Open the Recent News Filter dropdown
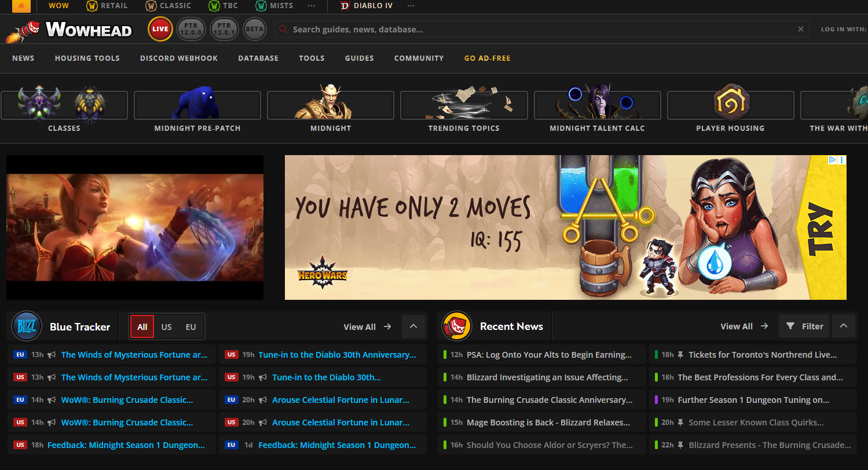This screenshot has height=470, width=868. tap(804, 326)
